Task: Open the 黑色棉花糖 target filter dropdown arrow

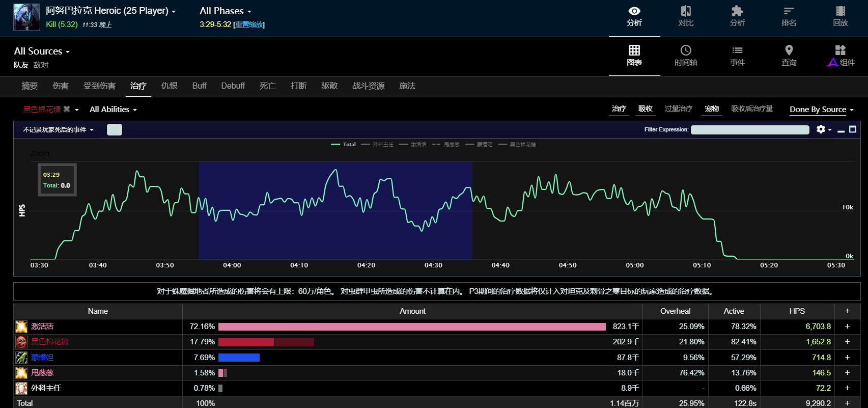Action: (x=77, y=110)
